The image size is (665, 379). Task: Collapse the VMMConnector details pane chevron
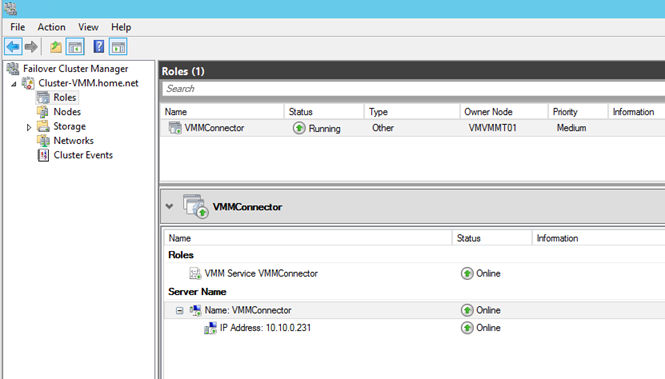[170, 206]
